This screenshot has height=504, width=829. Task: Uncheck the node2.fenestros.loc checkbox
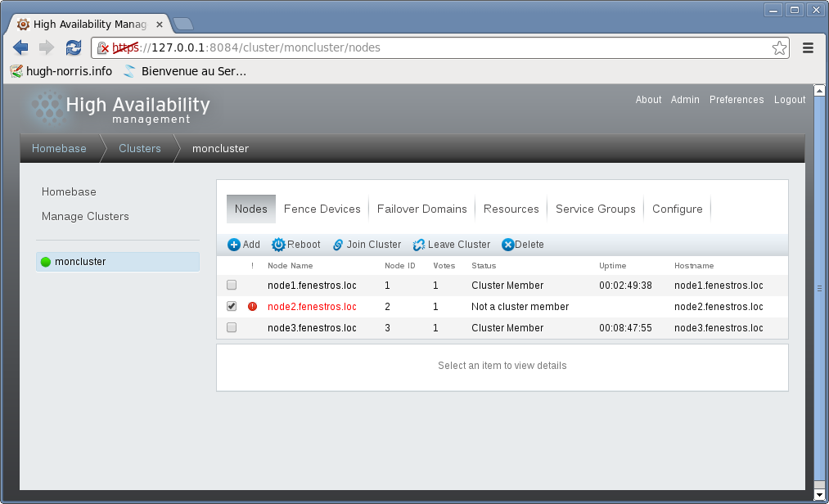pyautogui.click(x=232, y=306)
